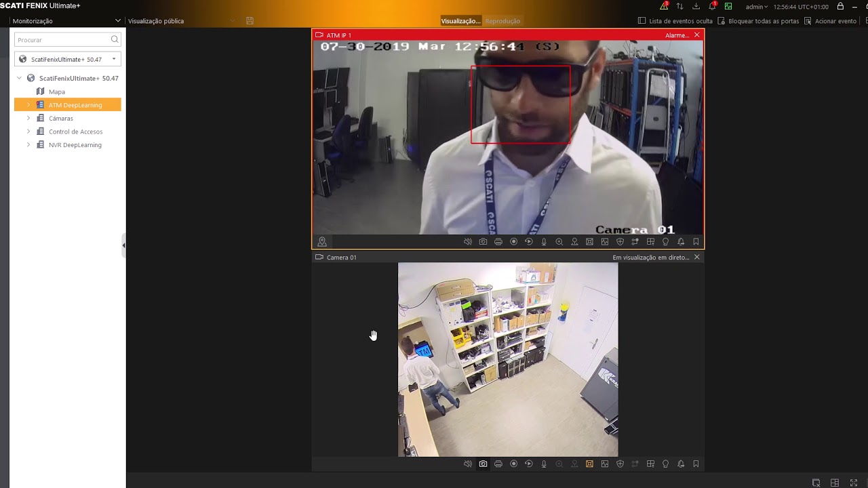Click the Procurar search field
Image resolution: width=868 pixels, height=488 pixels.
click(x=62, y=40)
